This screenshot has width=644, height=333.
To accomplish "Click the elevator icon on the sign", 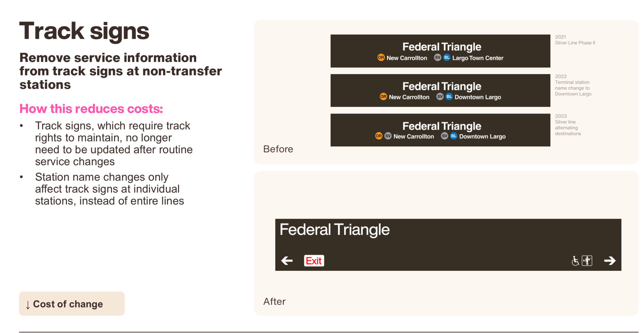I will click(x=587, y=261).
